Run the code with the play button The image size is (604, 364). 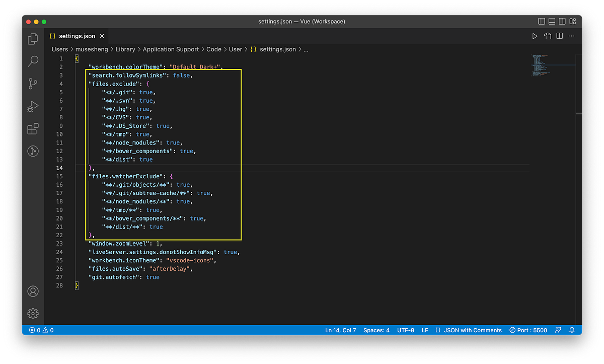[535, 36]
